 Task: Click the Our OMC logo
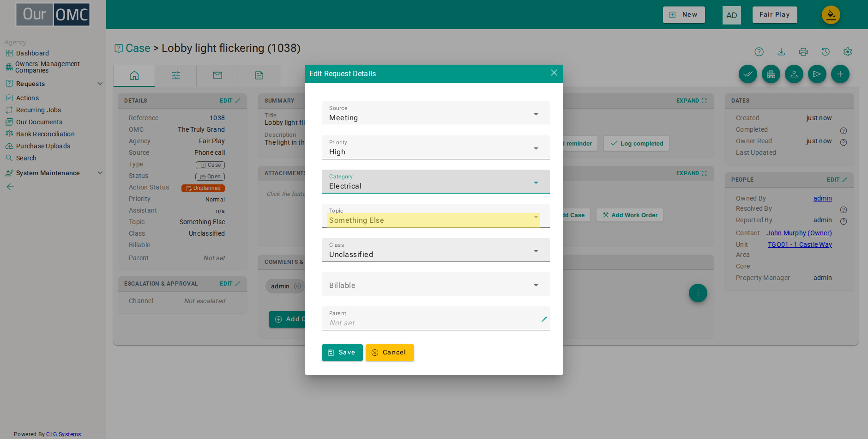pyautogui.click(x=53, y=14)
